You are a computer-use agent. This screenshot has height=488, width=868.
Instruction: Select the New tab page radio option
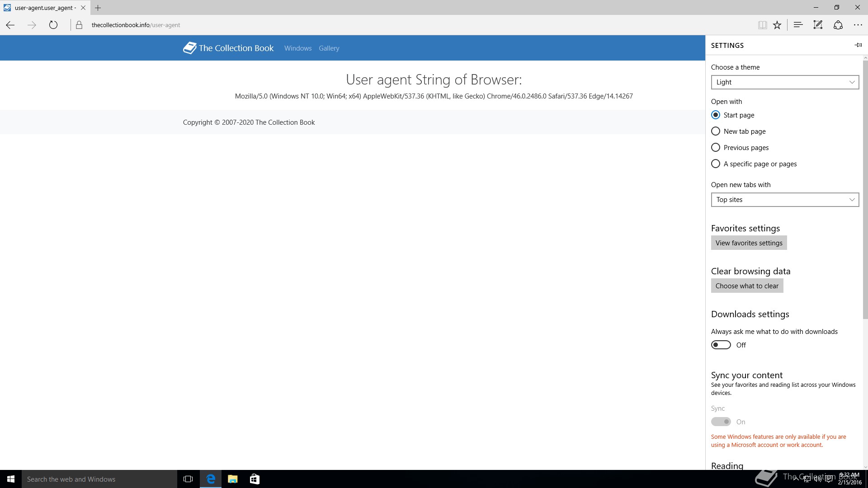pyautogui.click(x=716, y=131)
